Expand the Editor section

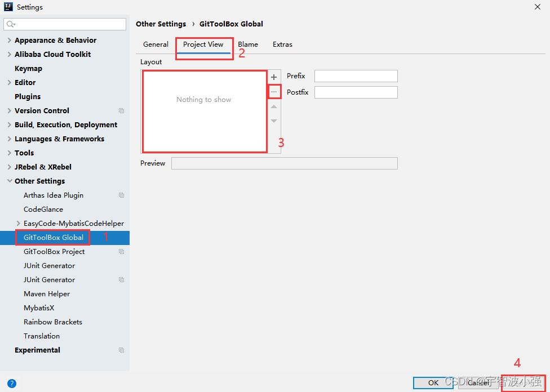(9, 82)
